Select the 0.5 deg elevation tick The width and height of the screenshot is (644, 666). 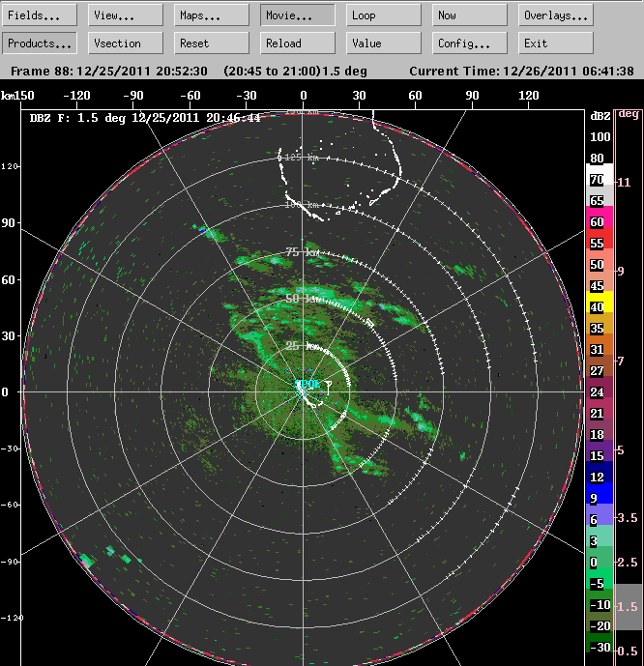click(x=628, y=652)
